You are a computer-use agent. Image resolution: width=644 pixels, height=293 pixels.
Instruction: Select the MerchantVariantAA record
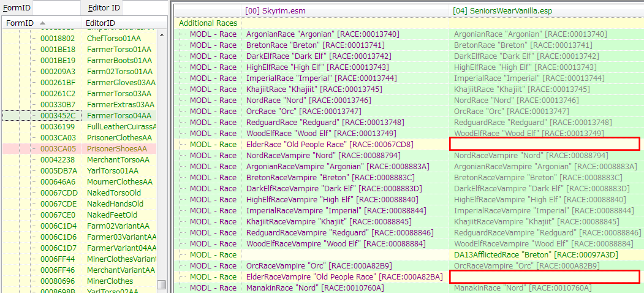pos(121,270)
